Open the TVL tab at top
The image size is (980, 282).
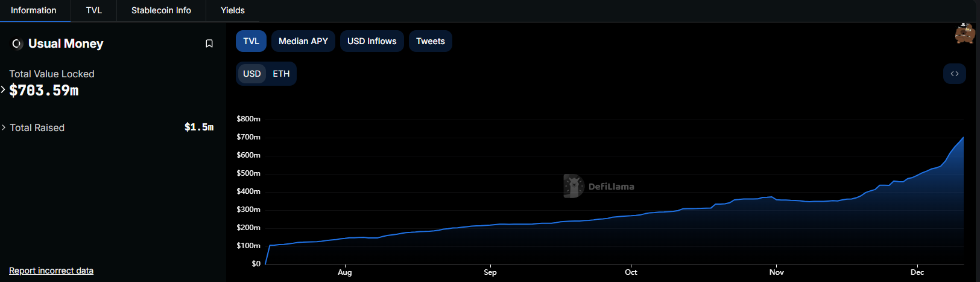coord(94,10)
